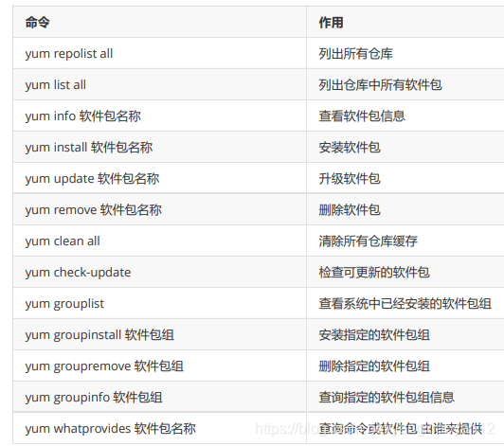The width and height of the screenshot is (504, 446).
Task: Select the 'yum check-update' command cell
Action: tap(159, 272)
